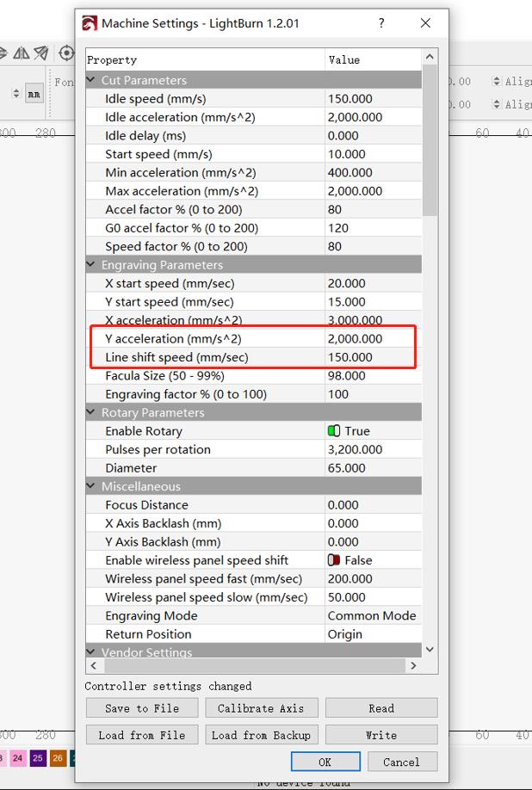This screenshot has height=790, width=532.
Task: Select the Diameter property label
Action: pyautogui.click(x=131, y=468)
